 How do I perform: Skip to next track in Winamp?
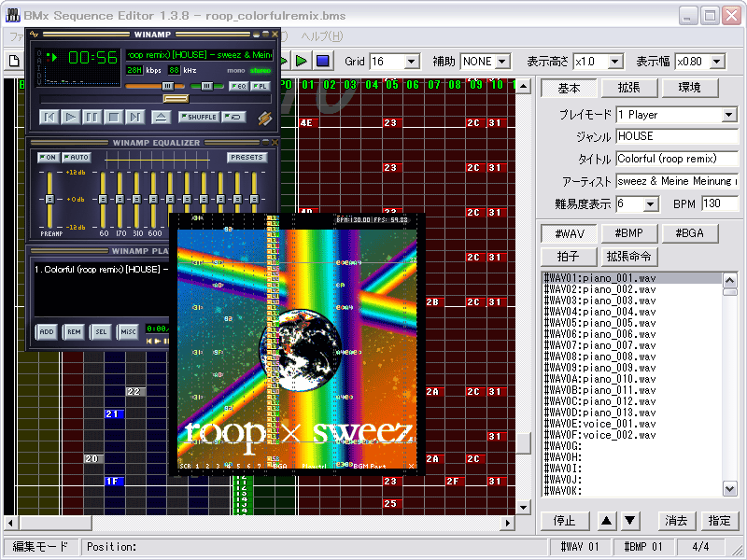(x=134, y=117)
